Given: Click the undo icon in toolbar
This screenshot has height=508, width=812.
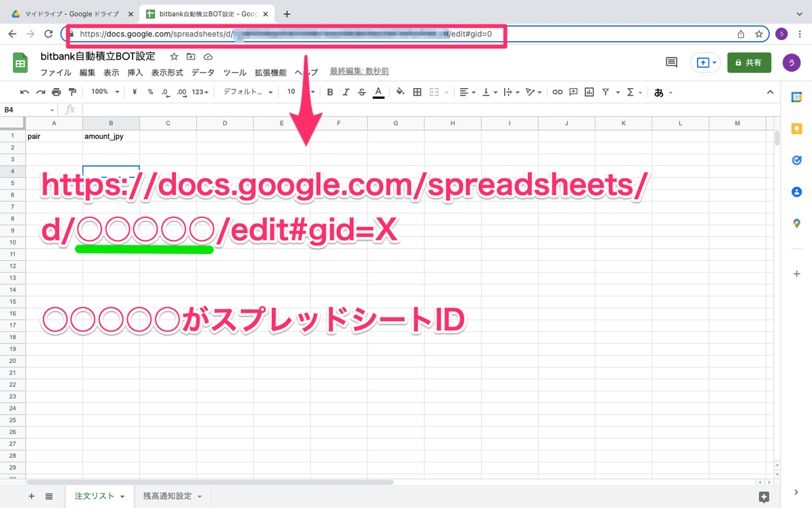Looking at the screenshot, I should [25, 92].
